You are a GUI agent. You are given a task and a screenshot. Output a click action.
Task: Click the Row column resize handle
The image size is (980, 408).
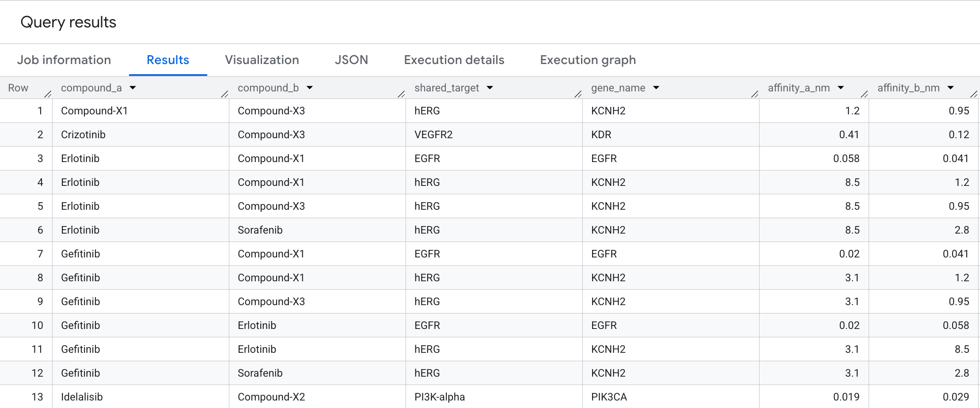coord(48,94)
